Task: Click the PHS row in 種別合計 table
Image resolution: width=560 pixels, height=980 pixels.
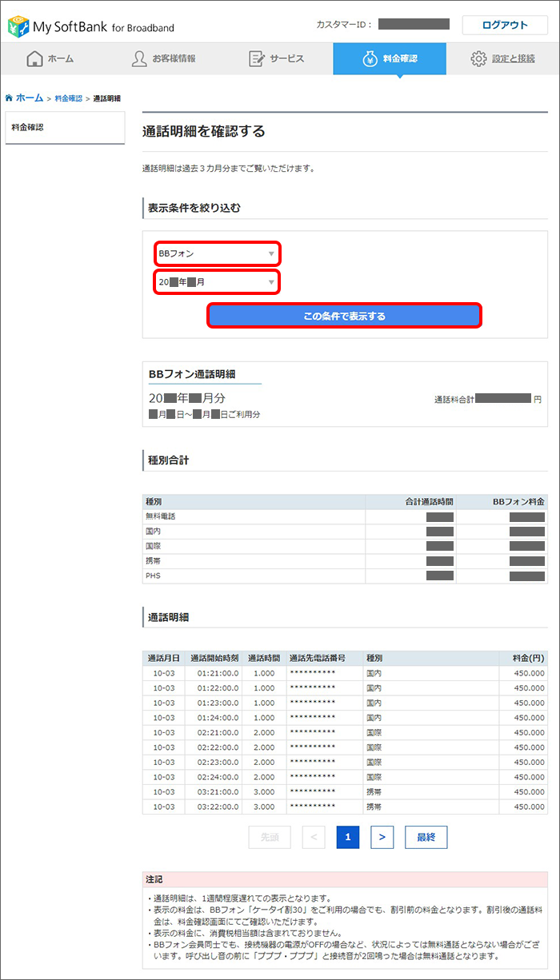Action: click(345, 576)
